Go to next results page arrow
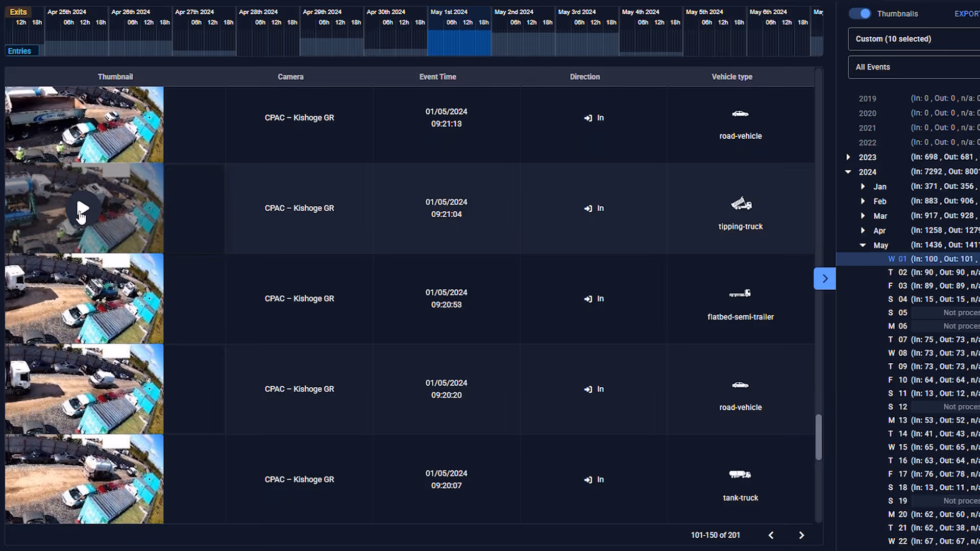 point(801,535)
